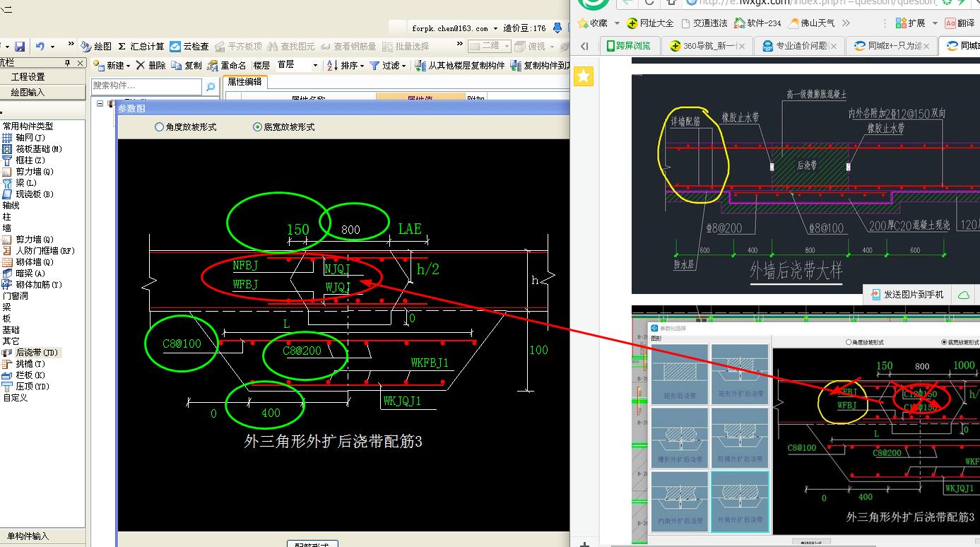
Task: Click 从其他楼层复制构件 button
Action: (460, 65)
